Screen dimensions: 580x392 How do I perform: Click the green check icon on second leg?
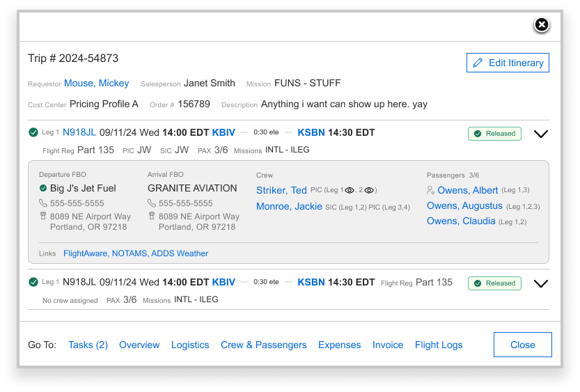(33, 282)
